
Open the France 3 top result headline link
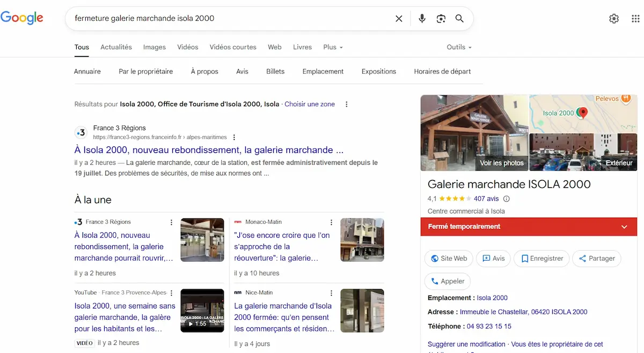(209, 150)
